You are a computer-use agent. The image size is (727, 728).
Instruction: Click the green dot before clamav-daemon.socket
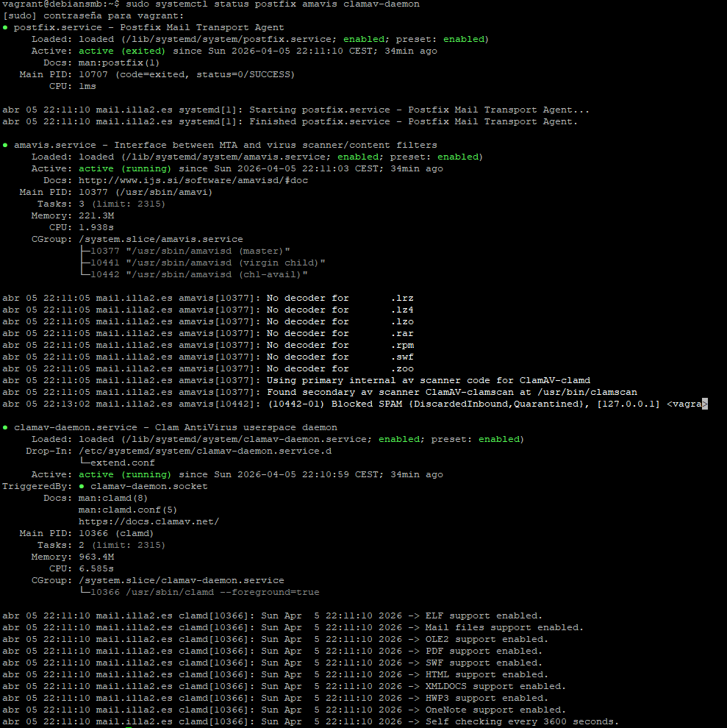point(82,487)
